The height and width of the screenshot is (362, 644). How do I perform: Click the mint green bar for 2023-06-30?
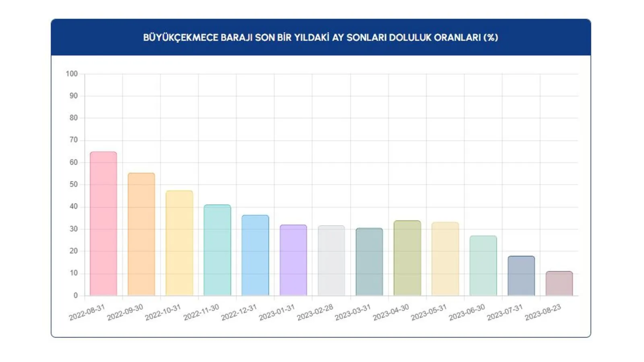pos(483,266)
